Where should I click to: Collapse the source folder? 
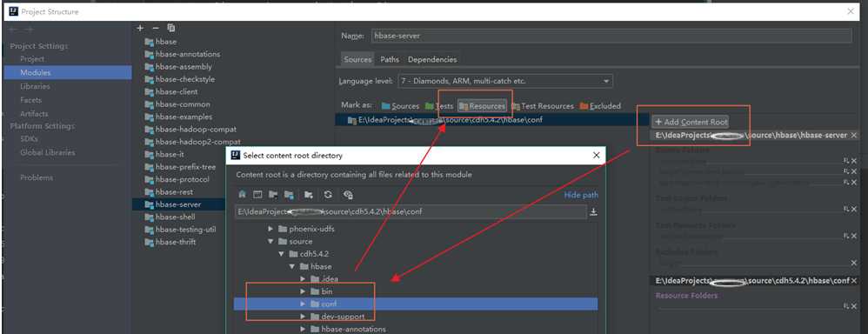pyautogui.click(x=270, y=242)
